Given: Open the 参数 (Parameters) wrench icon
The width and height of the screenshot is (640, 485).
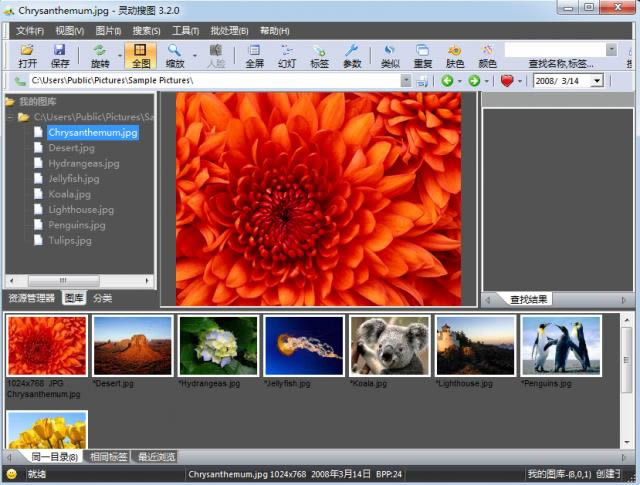Looking at the screenshot, I should (x=352, y=55).
